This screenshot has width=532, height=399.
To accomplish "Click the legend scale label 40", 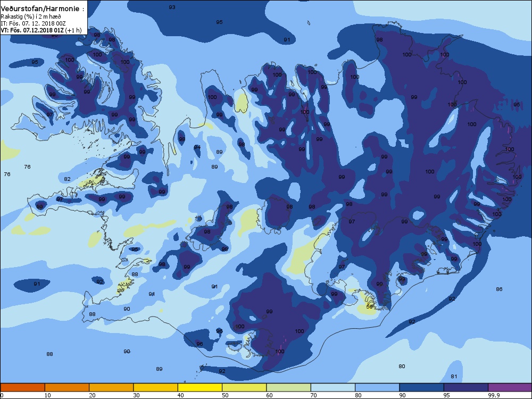I will (x=180, y=395).
